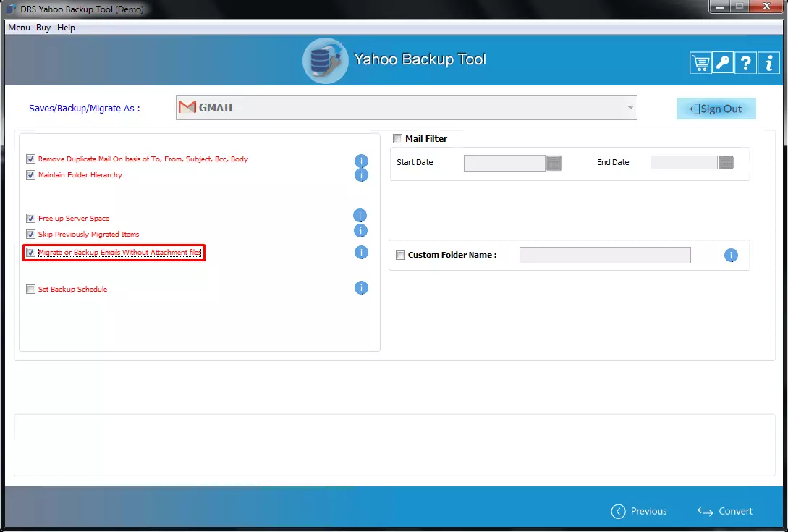Open the Menu menu
The height and width of the screenshot is (532, 788).
pos(19,28)
